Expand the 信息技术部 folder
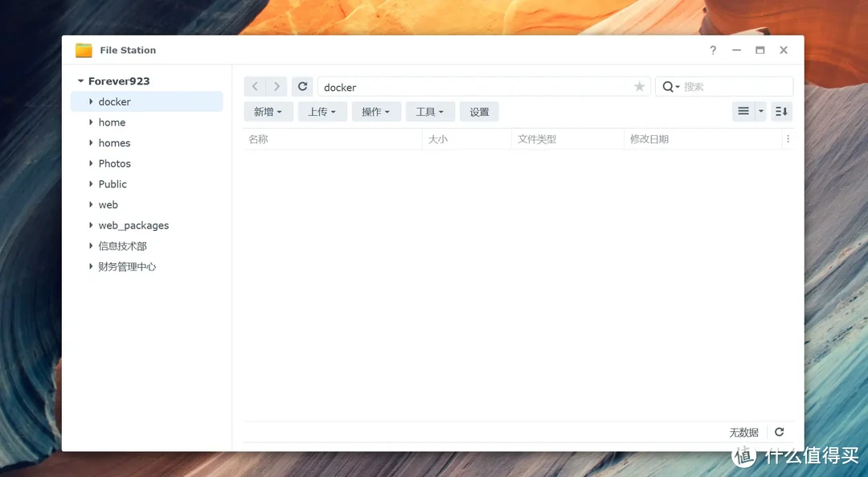The height and width of the screenshot is (477, 868). point(91,245)
